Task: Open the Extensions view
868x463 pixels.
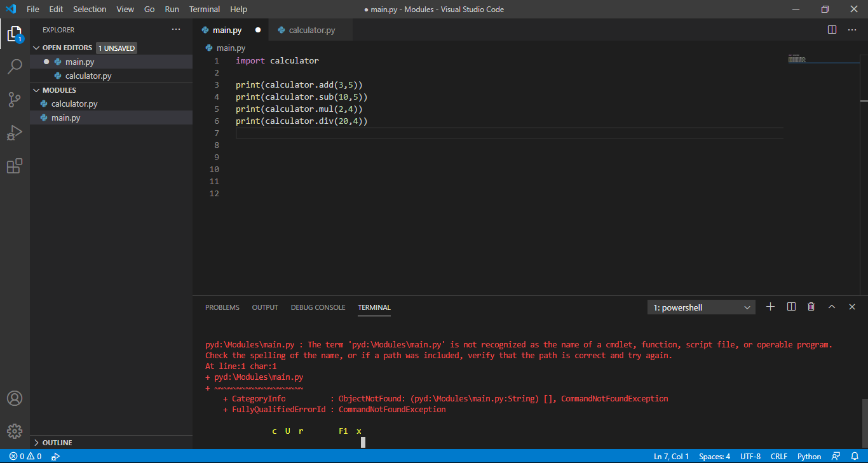Action: click(15, 166)
